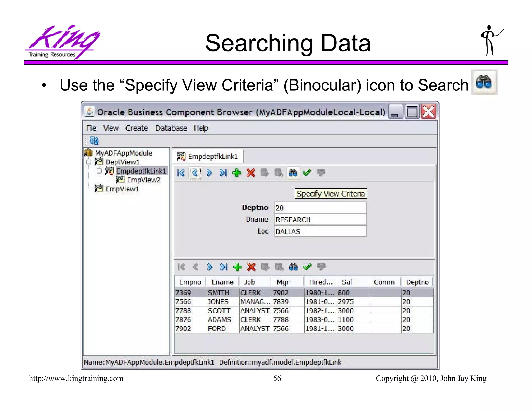532x411 pixels.
Task: Click the Mgr column header
Action: coord(288,282)
